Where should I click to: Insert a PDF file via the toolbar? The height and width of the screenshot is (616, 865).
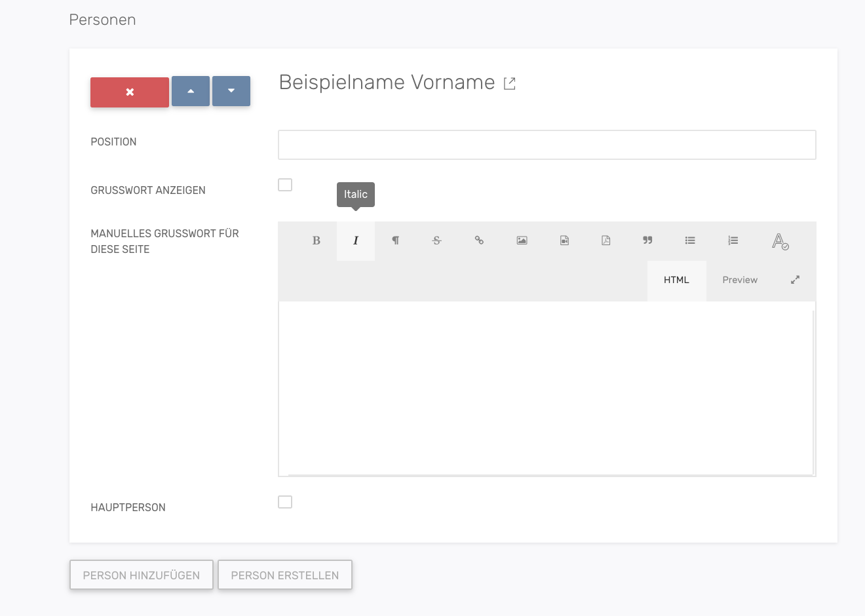coord(606,241)
